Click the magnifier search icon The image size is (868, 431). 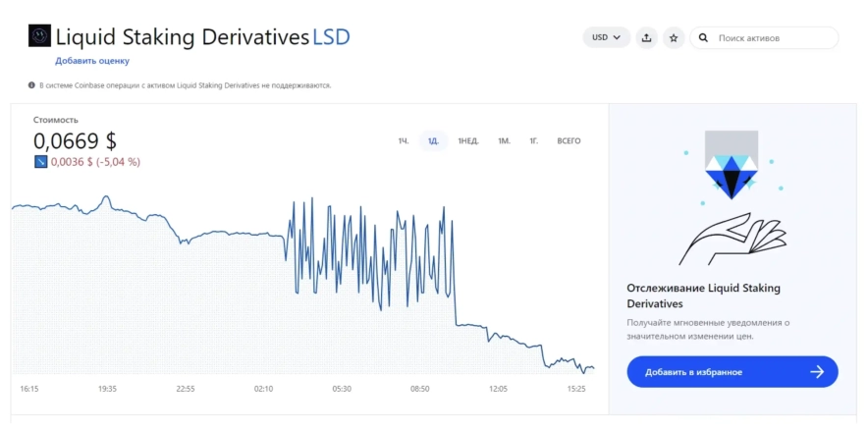[x=703, y=38]
